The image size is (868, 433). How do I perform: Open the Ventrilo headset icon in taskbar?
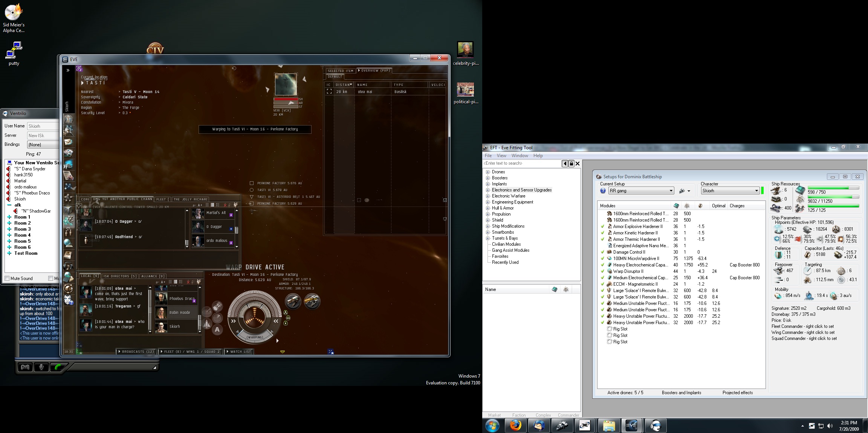[656, 425]
